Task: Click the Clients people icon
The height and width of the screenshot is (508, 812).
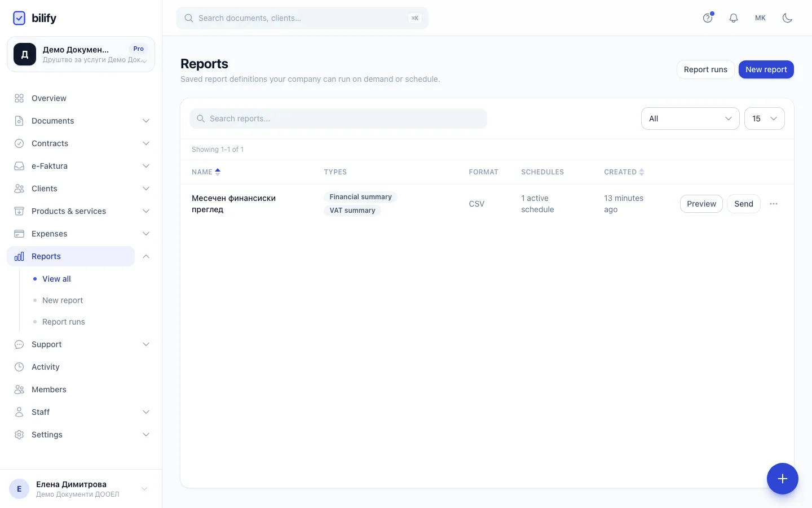Action: [x=19, y=189]
